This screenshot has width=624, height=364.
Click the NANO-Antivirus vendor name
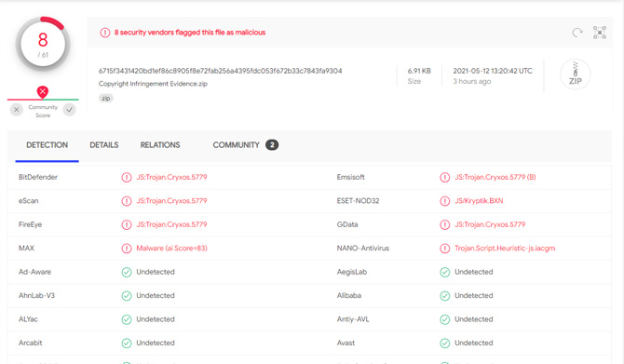click(363, 248)
